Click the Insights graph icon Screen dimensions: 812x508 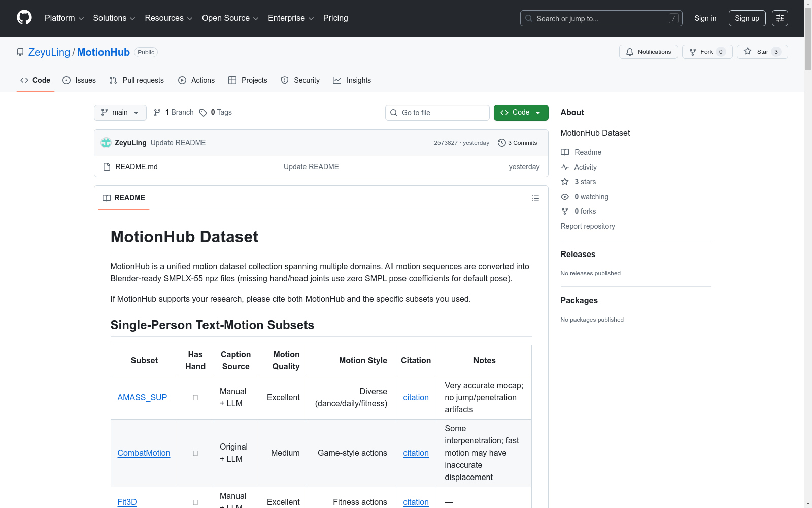337,80
